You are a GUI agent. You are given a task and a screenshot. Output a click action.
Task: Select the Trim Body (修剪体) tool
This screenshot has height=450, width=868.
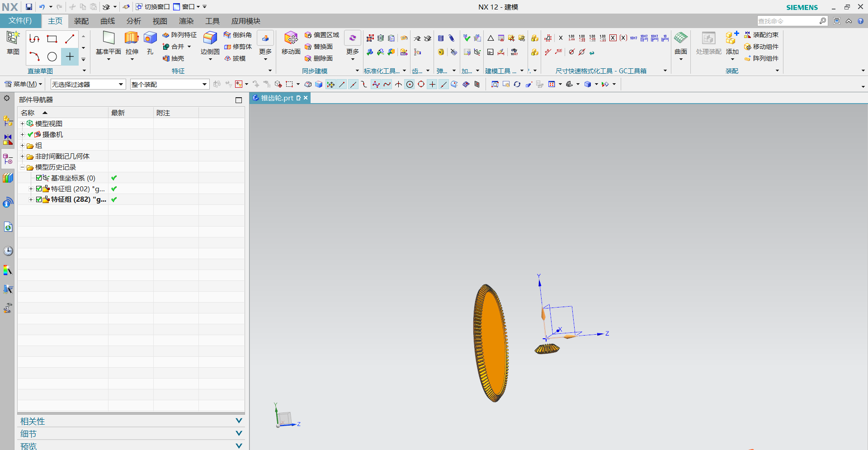(x=238, y=47)
